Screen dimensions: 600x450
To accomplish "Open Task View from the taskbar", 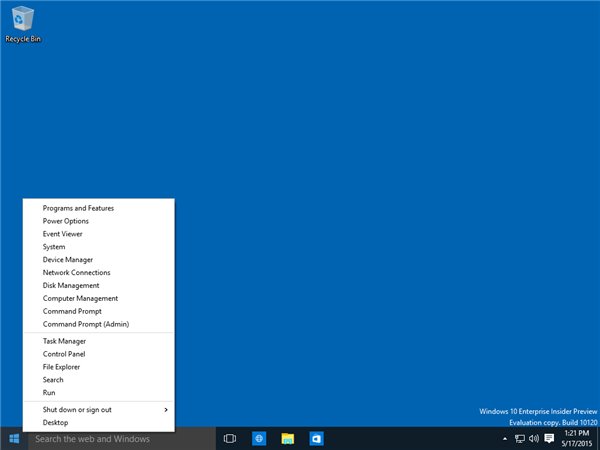I will click(229, 439).
